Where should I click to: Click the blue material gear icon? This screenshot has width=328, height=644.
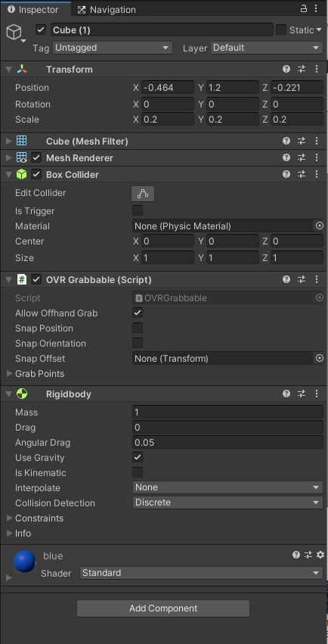320,555
